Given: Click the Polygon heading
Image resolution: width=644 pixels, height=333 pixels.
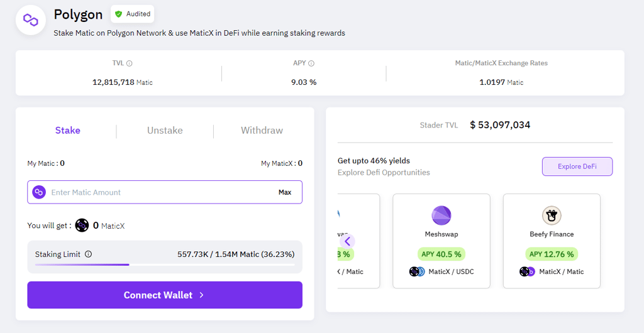Looking at the screenshot, I should tap(78, 14).
